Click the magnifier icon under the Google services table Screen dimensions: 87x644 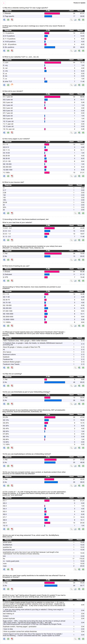71,260
